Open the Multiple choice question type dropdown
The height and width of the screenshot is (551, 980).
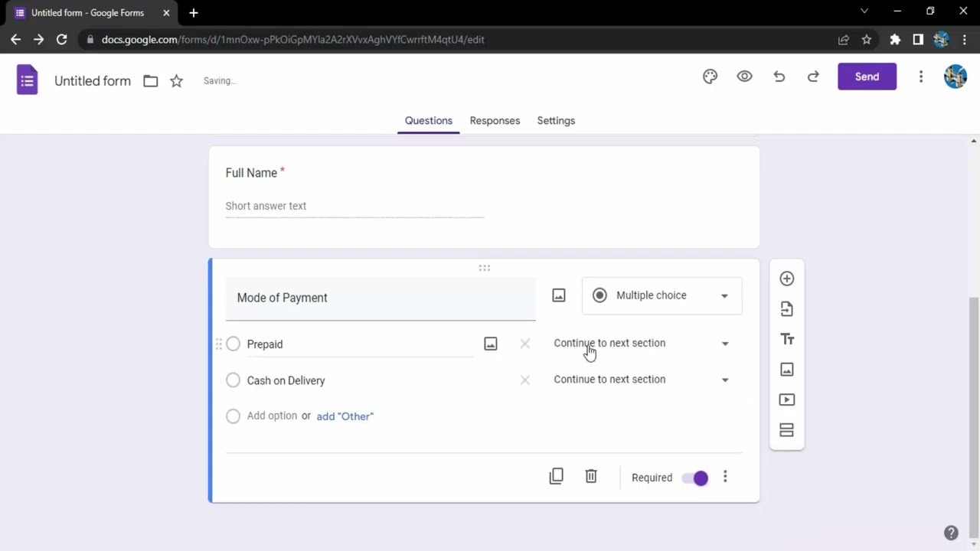tap(661, 295)
